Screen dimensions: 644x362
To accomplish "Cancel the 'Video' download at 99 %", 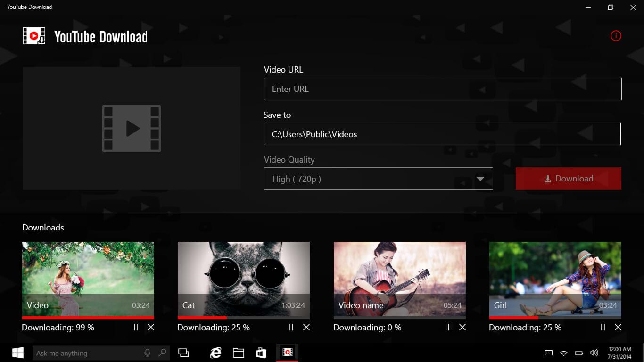I will coord(151,327).
